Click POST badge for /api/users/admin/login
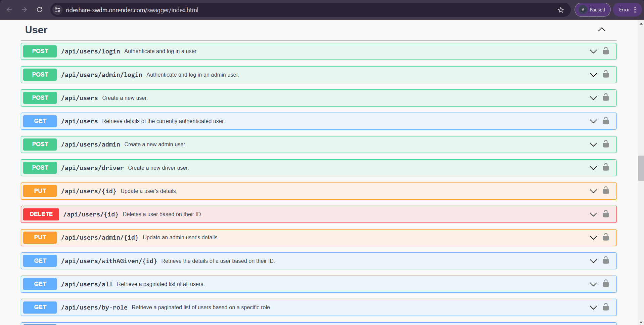Screen dimensions: 644x325 tap(40, 75)
